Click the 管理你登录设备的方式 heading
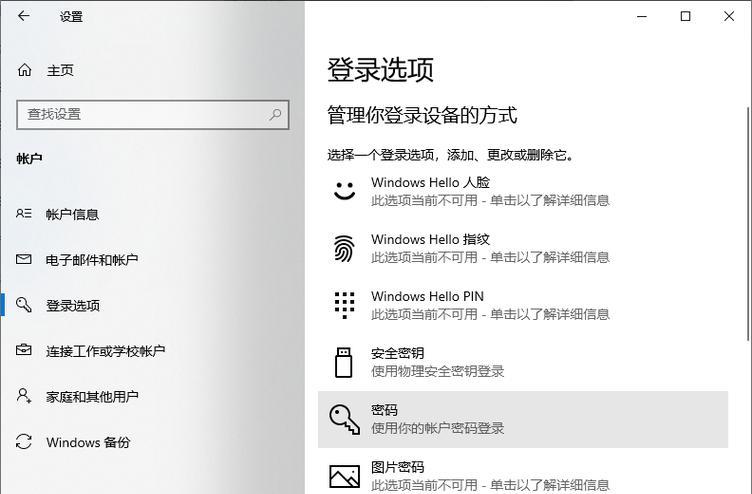752x494 pixels. click(x=422, y=115)
